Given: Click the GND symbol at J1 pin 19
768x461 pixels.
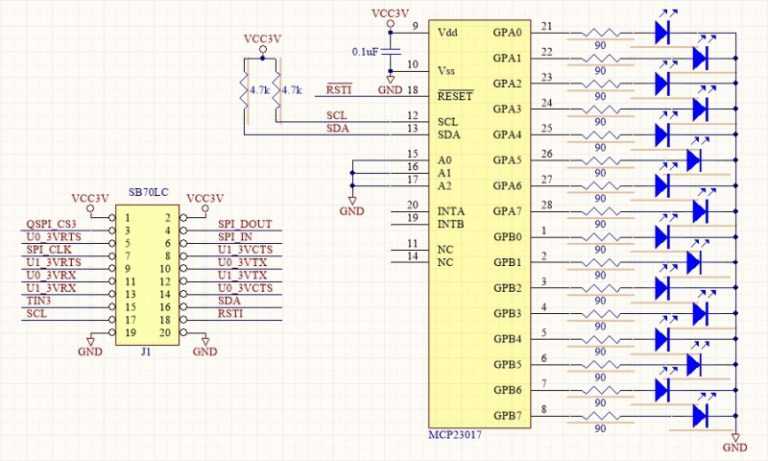Looking at the screenshot, I should pyautogui.click(x=90, y=346).
